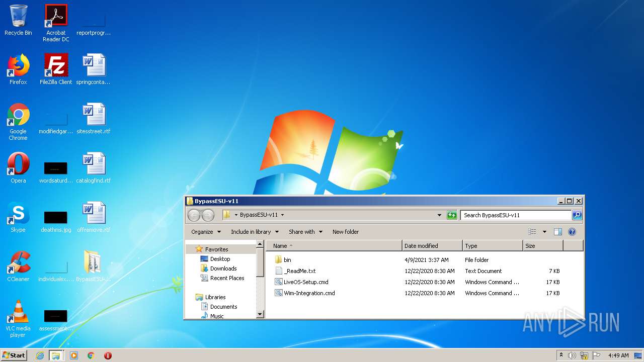This screenshot has height=362, width=644.
Task: Open Firefox desktop shortcut
Action: [x=18, y=69]
